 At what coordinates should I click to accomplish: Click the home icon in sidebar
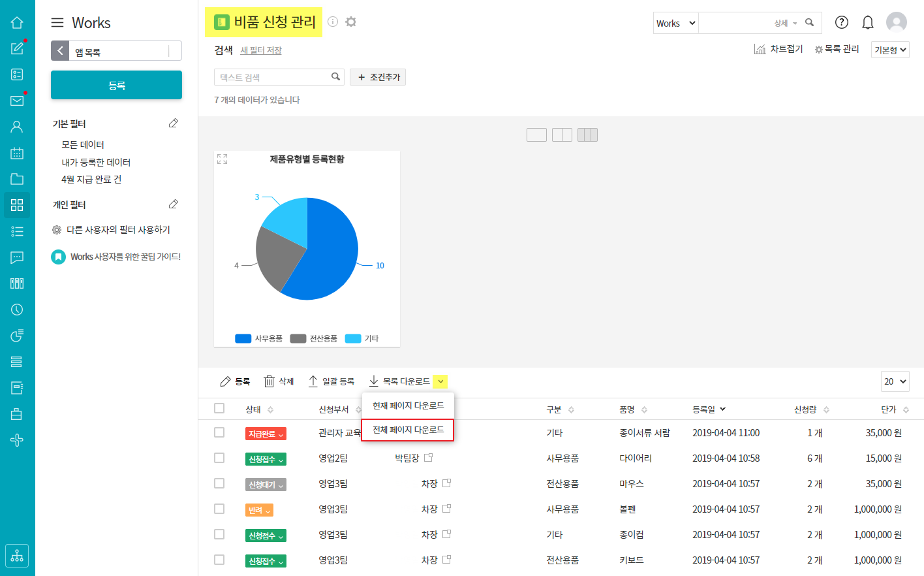pyautogui.click(x=17, y=23)
